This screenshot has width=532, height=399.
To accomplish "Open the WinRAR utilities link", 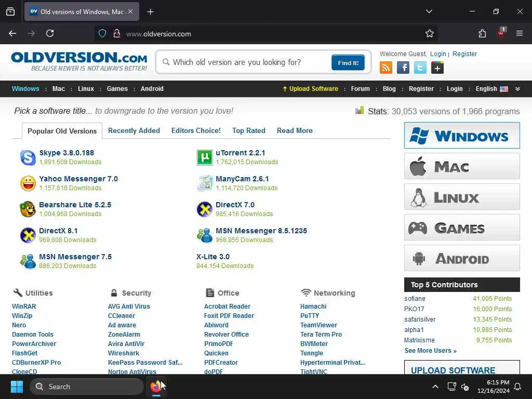I will [24, 307].
